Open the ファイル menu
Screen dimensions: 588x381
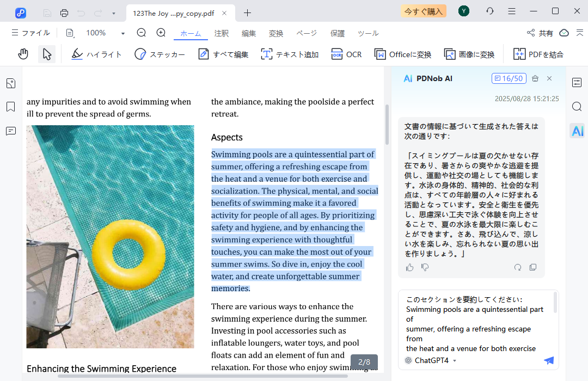(30, 33)
